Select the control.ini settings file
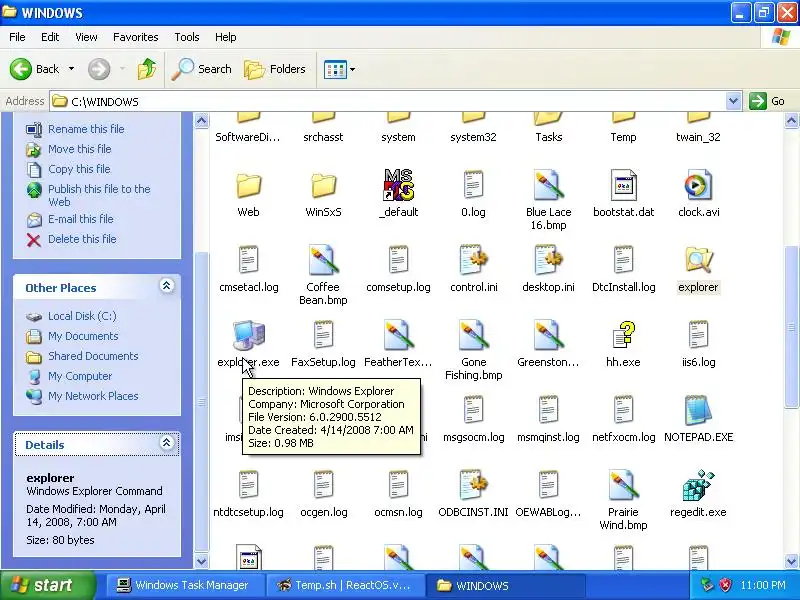Viewport: 800px width, 600px height. [x=473, y=260]
